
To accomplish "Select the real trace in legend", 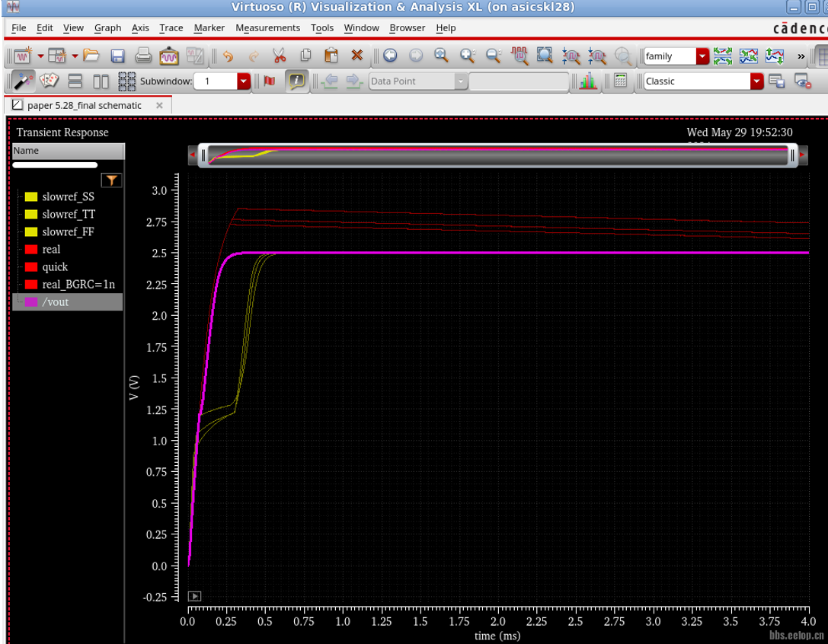I will (x=51, y=249).
